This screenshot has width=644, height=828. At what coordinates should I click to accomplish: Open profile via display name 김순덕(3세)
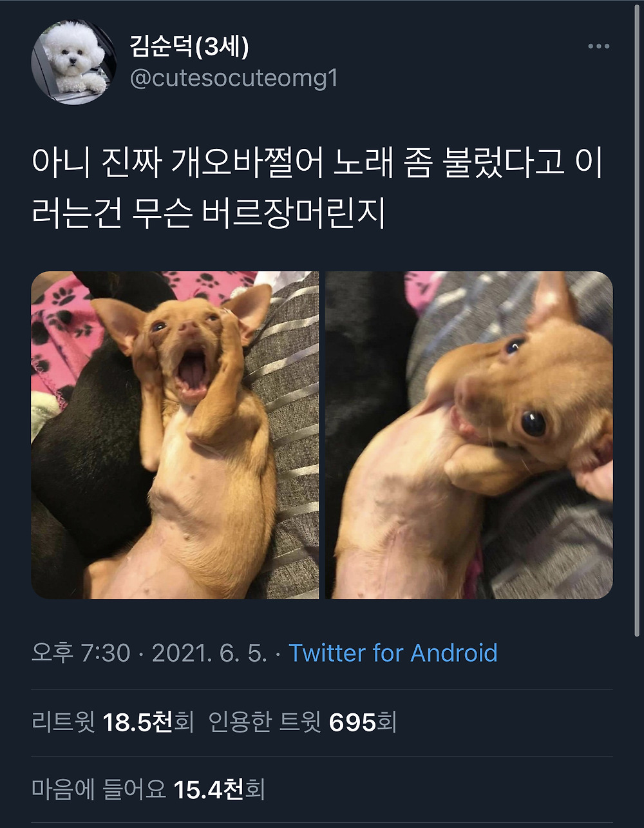[x=189, y=46]
